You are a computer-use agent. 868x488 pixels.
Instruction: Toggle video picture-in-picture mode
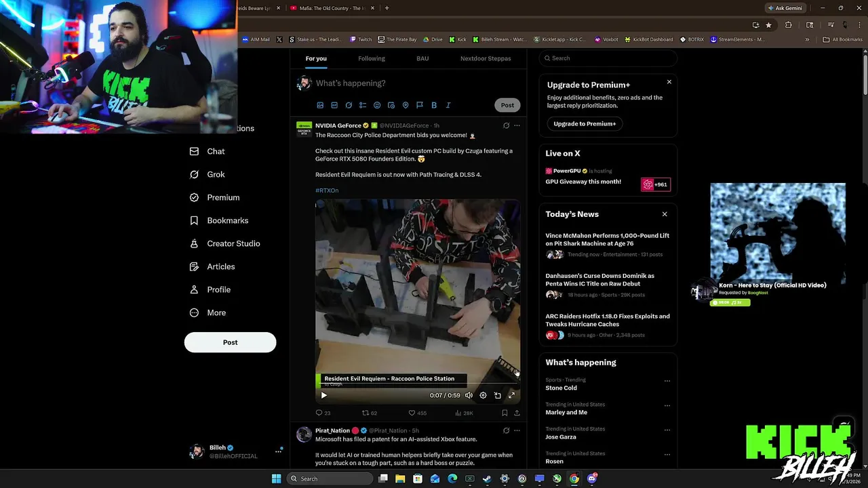497,395
